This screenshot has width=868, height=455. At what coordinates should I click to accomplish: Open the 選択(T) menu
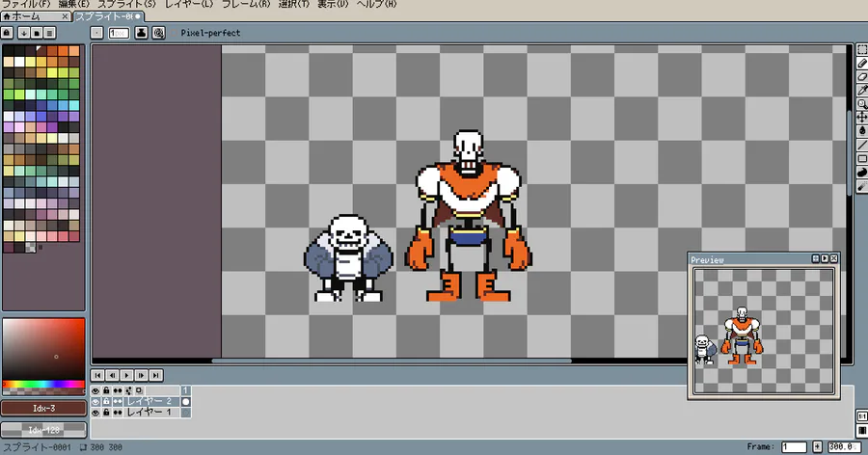(293, 4)
